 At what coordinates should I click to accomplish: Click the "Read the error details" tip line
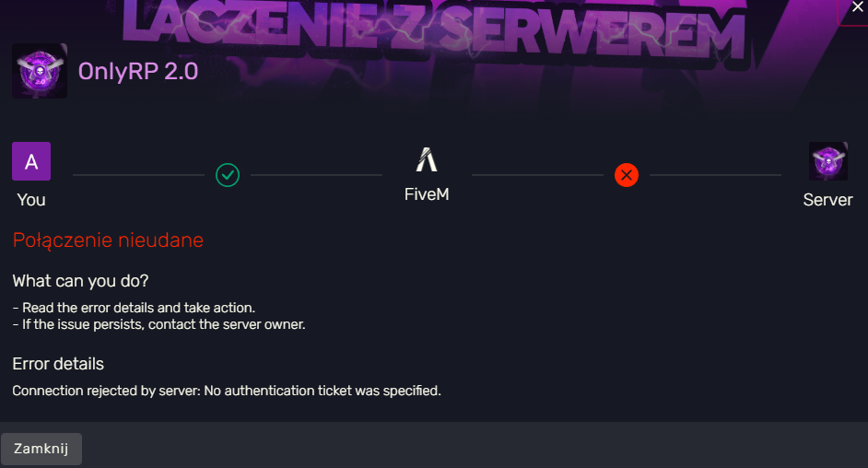click(134, 308)
